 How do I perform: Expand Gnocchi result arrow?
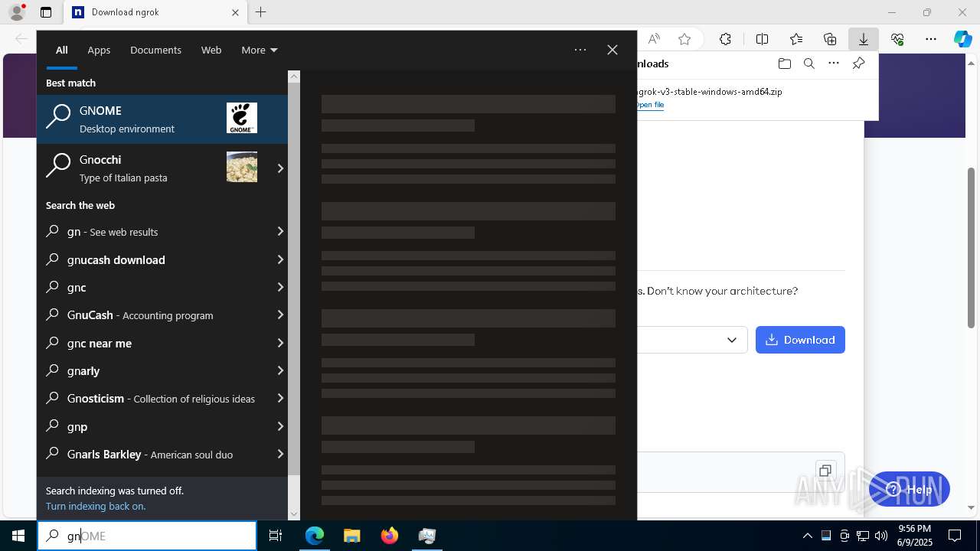tap(280, 168)
